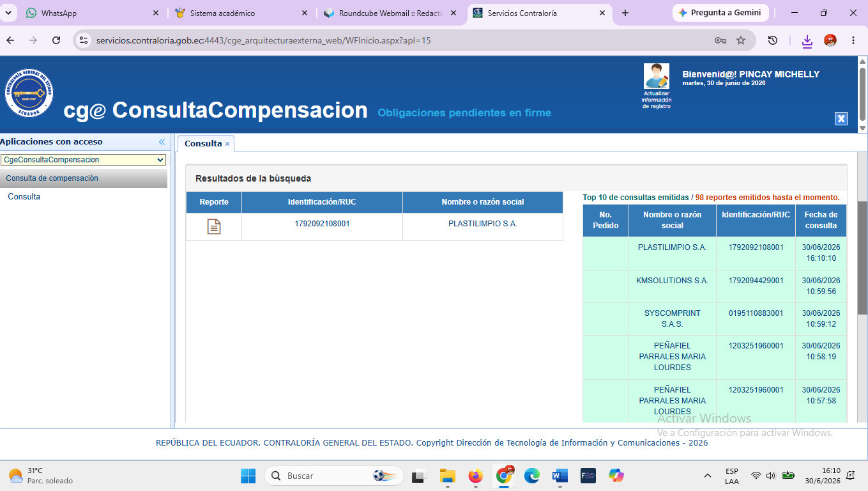This screenshot has width=868, height=491.
Task: Collapse the Aplicaciones con acceso side panel
Action: pos(162,142)
